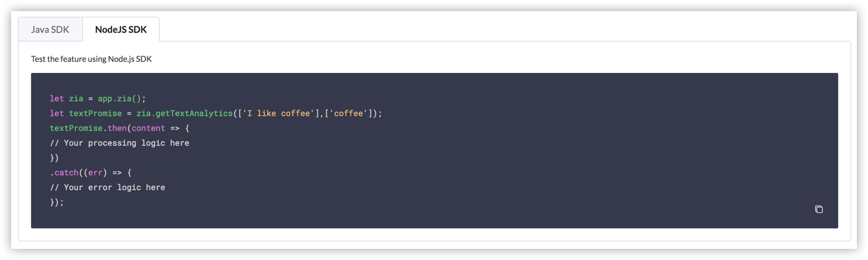Click the 'content' callback parameter
Screen dimensions: 868x260
148,128
